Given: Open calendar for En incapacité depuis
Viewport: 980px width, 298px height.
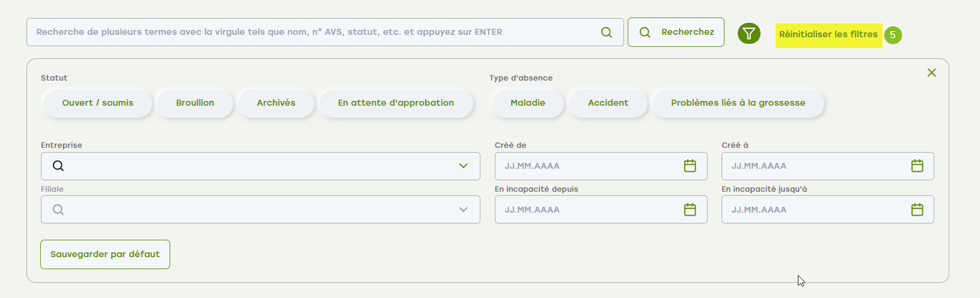Looking at the screenshot, I should coord(690,210).
